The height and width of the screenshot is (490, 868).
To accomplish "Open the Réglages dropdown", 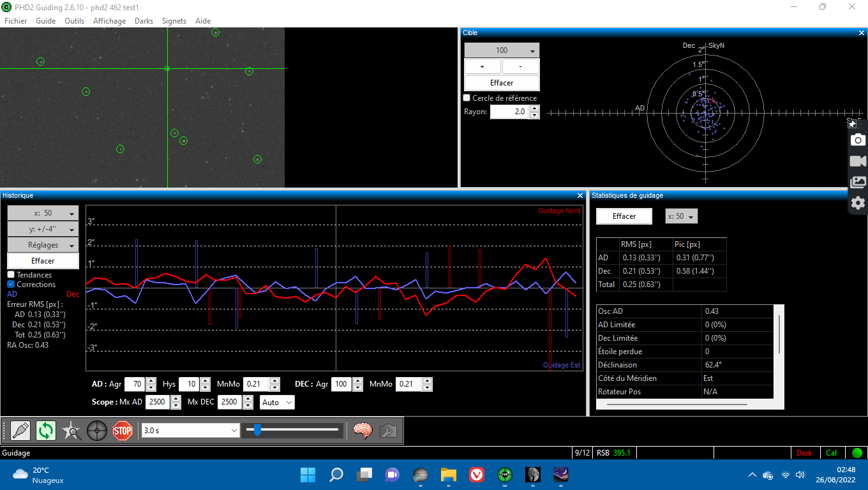I will tap(43, 245).
